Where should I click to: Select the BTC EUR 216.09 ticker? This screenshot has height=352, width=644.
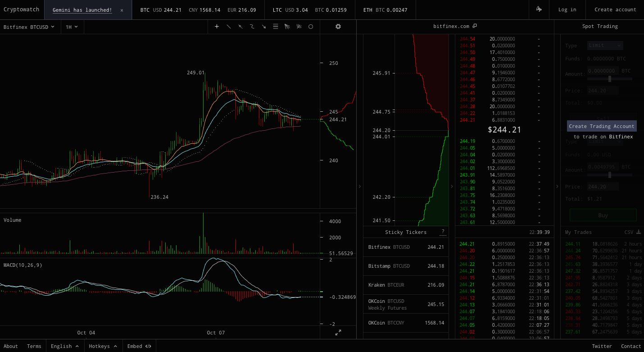pos(242,10)
